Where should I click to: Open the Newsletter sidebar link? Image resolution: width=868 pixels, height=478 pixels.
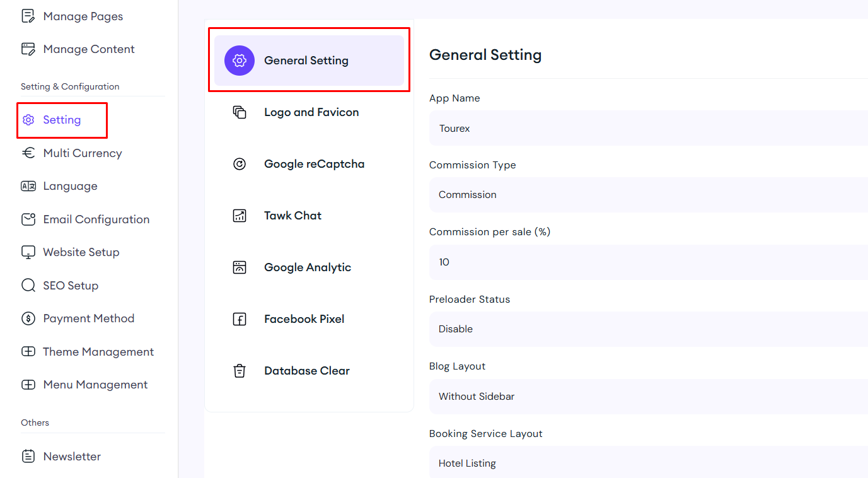click(x=72, y=457)
